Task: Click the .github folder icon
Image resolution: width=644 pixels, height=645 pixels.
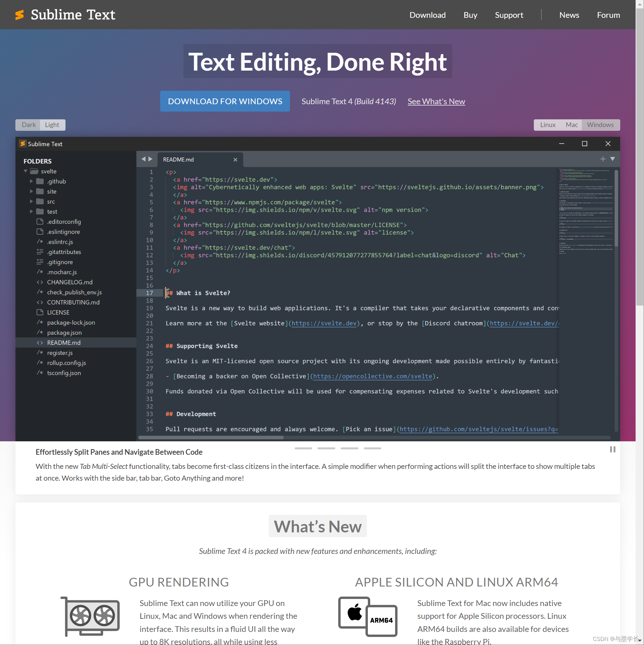Action: tap(40, 181)
